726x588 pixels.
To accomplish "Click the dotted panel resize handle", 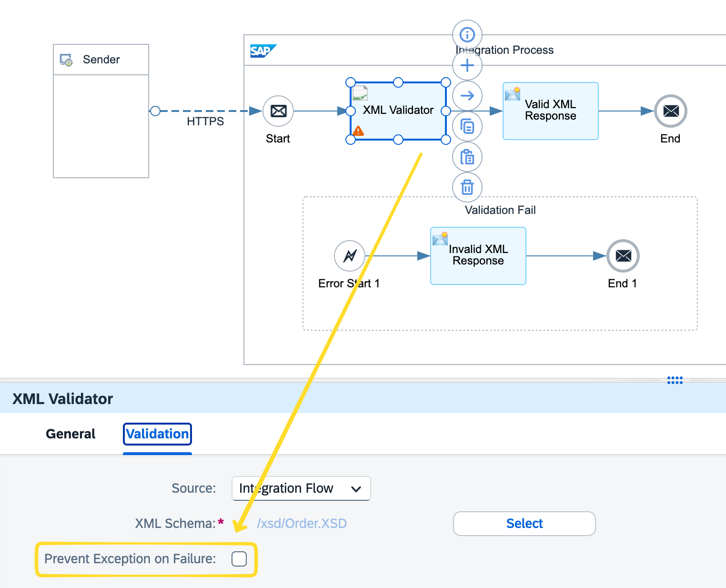I will pyautogui.click(x=675, y=380).
